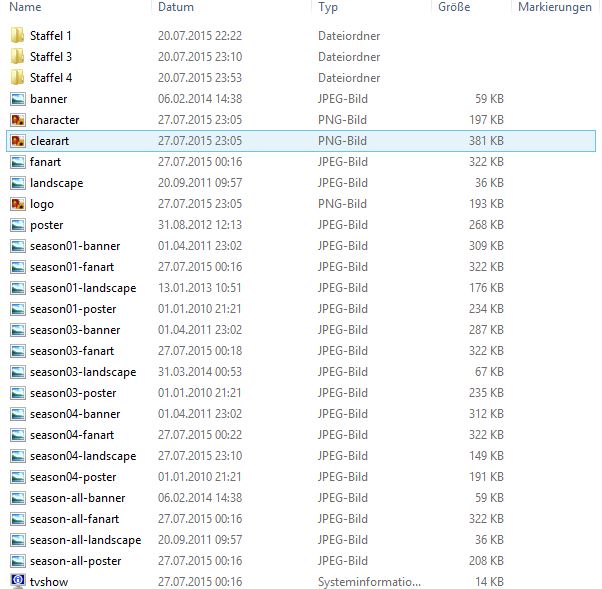
Task: Click the season01-banner file icon
Action: pyautogui.click(x=18, y=246)
